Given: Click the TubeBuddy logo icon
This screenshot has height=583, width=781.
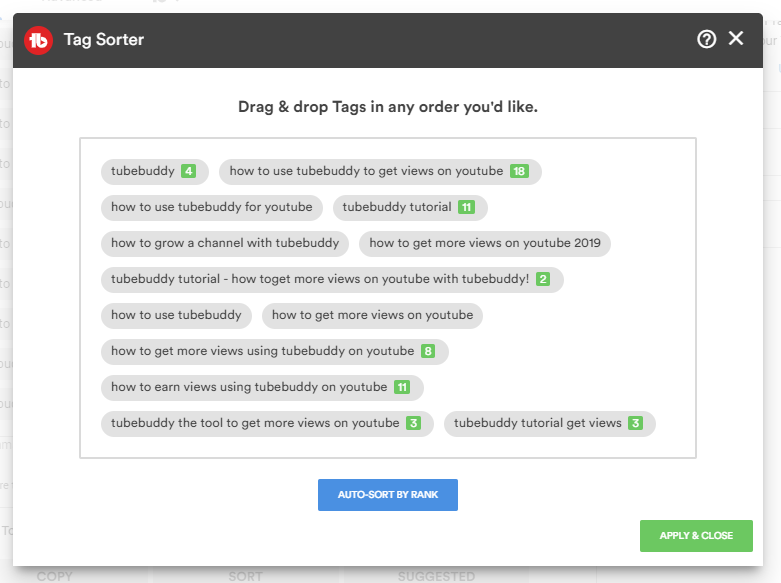Looking at the screenshot, I should tap(38, 40).
